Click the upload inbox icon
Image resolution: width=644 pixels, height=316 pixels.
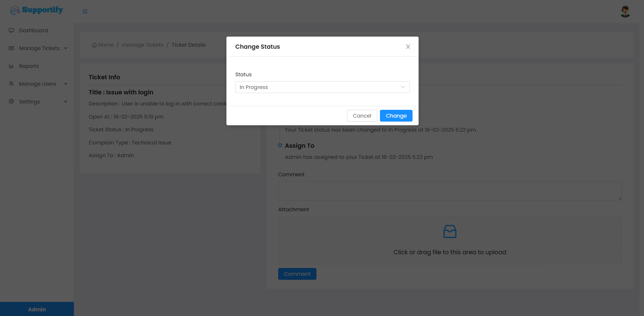tap(449, 232)
